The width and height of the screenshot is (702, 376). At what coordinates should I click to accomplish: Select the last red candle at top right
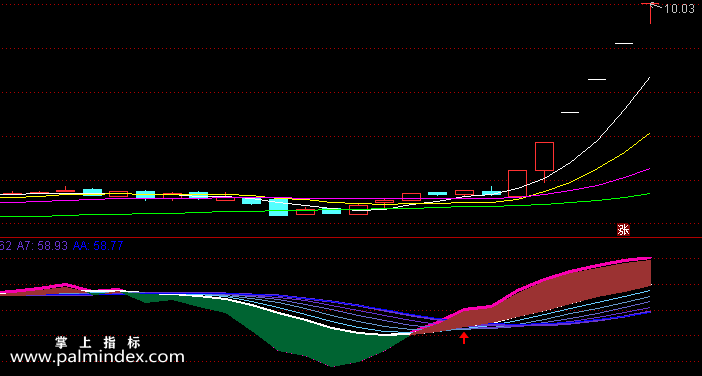point(651,13)
